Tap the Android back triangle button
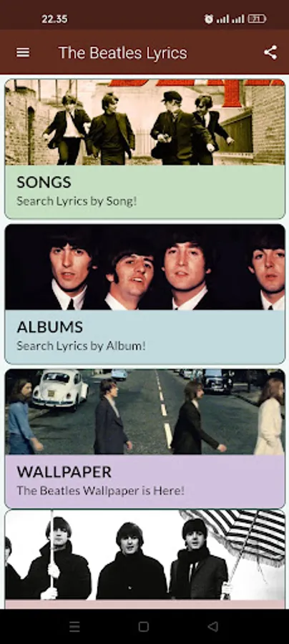This screenshot has width=289, height=644. click(212, 626)
